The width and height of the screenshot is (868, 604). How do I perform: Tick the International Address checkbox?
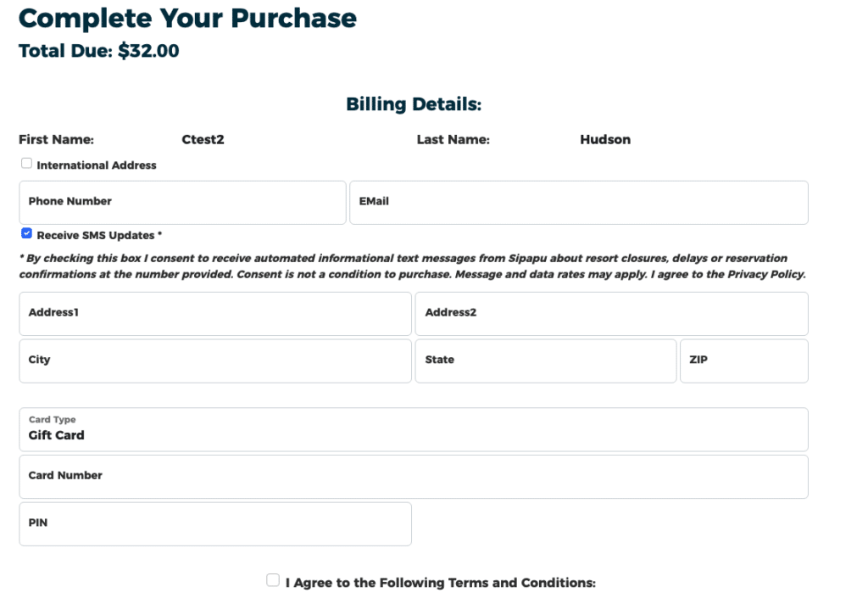(26, 164)
